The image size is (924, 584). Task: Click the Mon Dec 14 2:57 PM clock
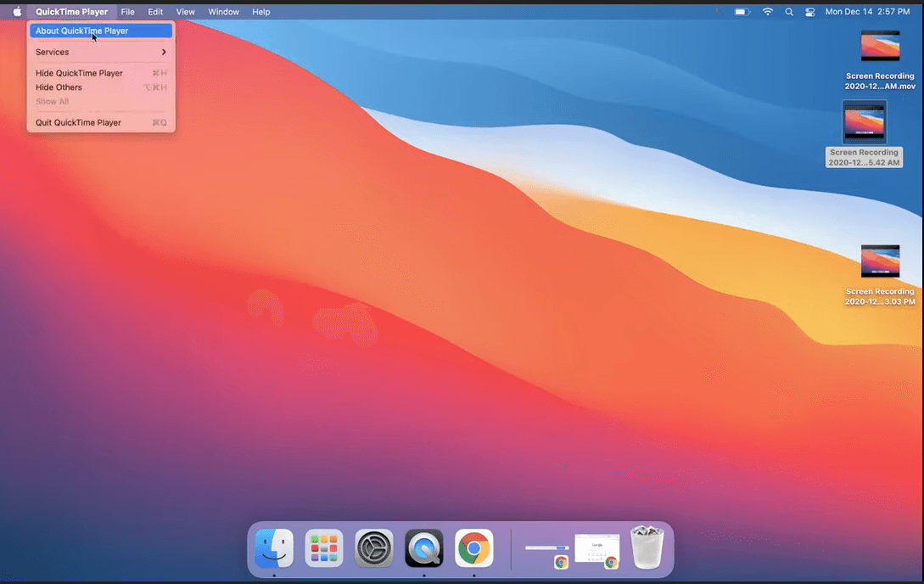(x=867, y=12)
